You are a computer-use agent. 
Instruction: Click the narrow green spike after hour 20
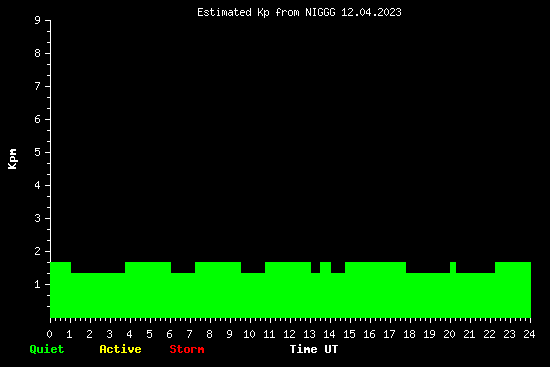453,289
